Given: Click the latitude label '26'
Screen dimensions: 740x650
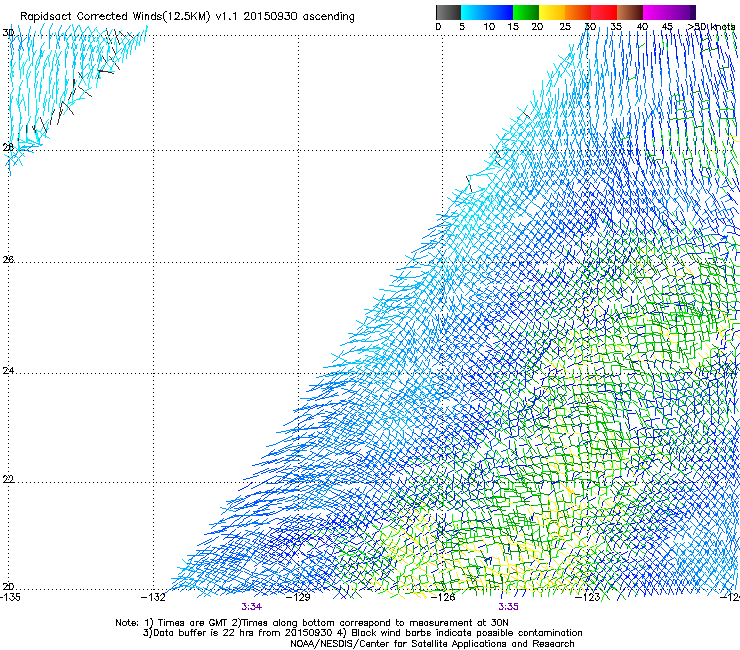Looking at the screenshot, I should coord(8,259).
